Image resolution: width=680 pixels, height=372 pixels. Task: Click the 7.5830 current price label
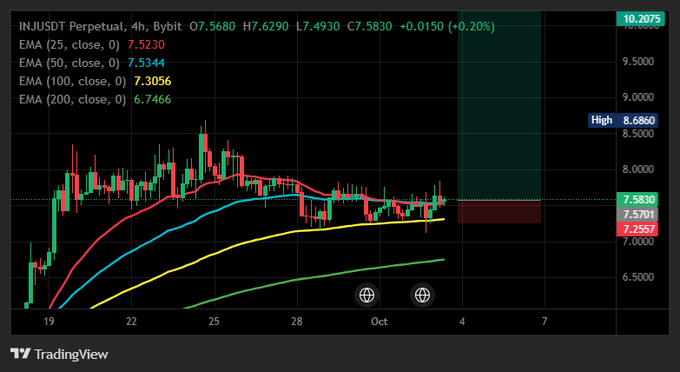point(638,199)
